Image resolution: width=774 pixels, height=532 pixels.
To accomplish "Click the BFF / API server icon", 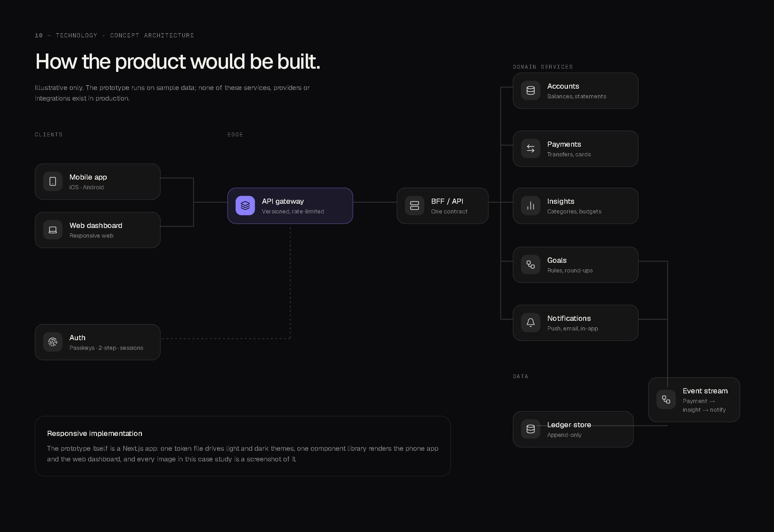I will point(415,205).
